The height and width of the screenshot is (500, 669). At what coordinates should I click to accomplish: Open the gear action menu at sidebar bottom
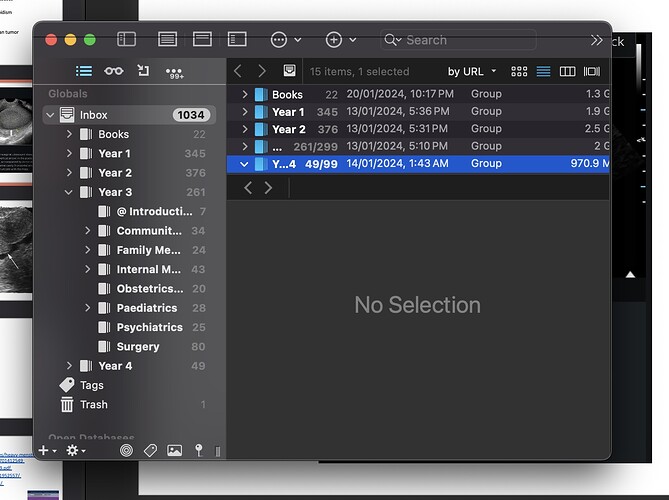point(73,451)
